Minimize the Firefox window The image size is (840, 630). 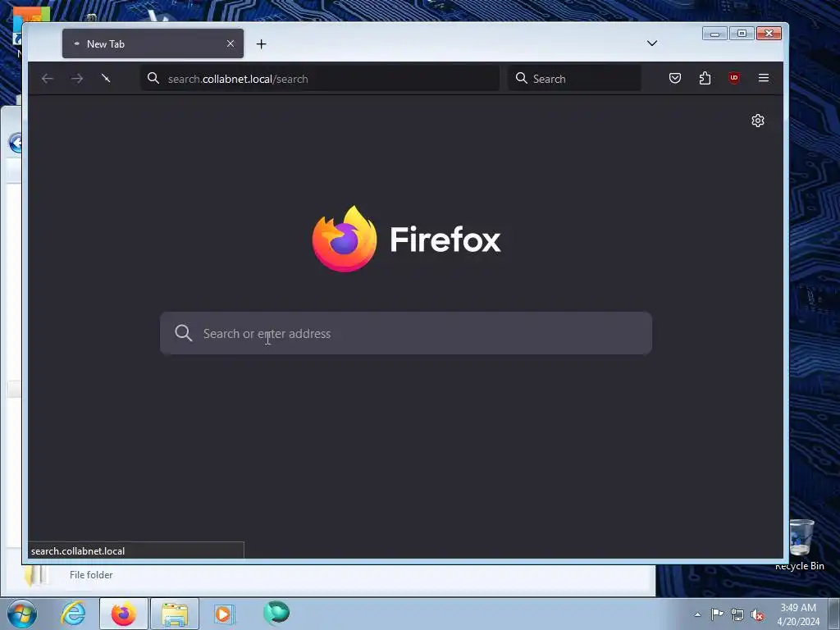[x=714, y=33]
